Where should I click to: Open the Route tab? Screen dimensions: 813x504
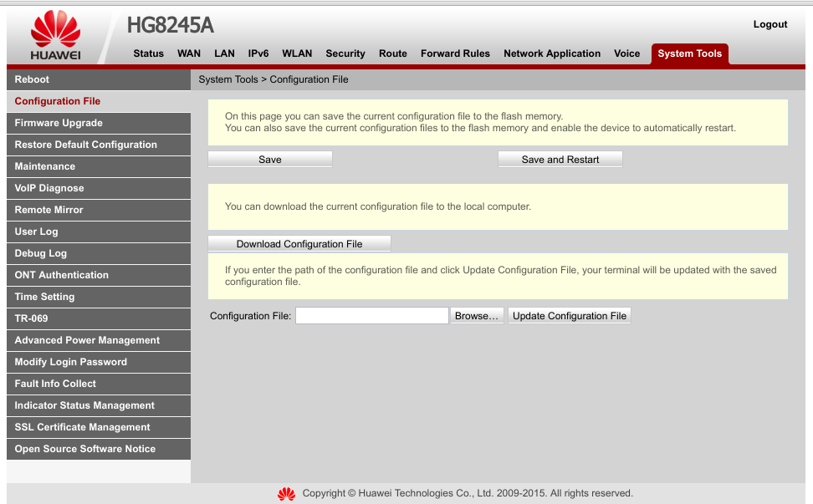[393, 53]
